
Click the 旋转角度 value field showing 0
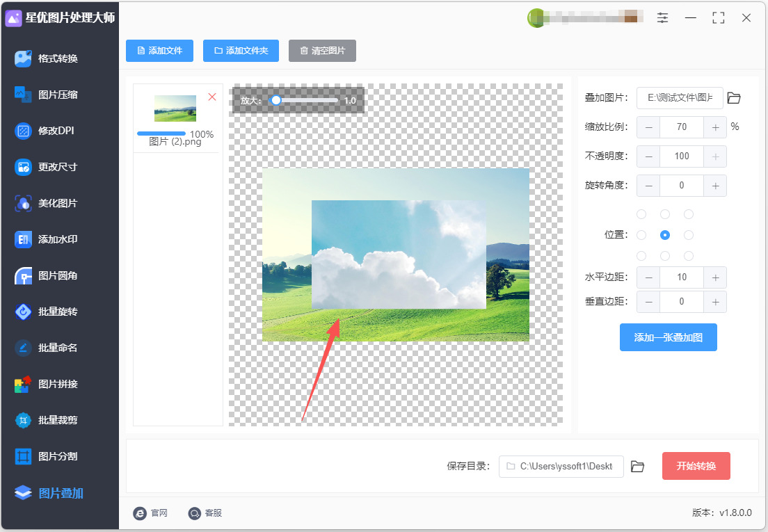point(682,186)
